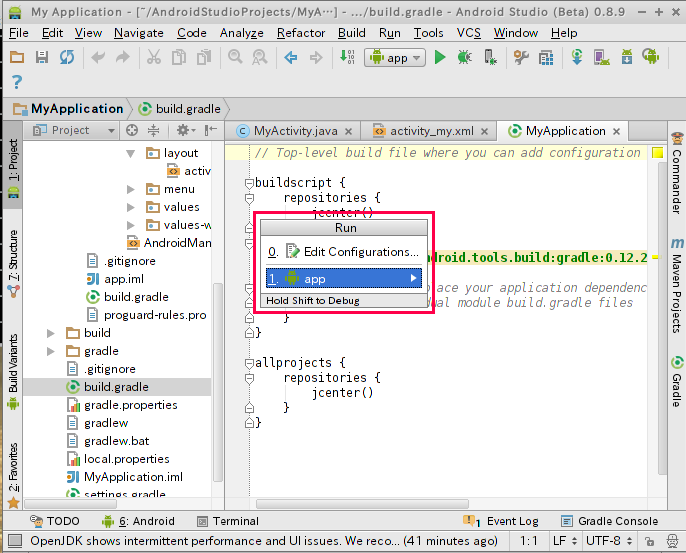This screenshot has height=553, width=686.
Task: Click the Replace search icon
Action: (259, 57)
